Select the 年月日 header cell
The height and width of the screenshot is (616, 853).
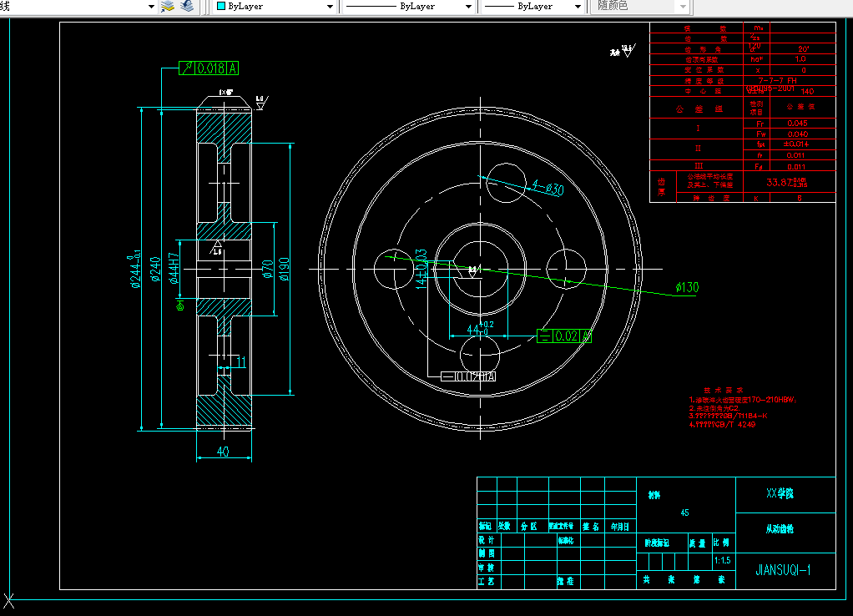point(619,526)
